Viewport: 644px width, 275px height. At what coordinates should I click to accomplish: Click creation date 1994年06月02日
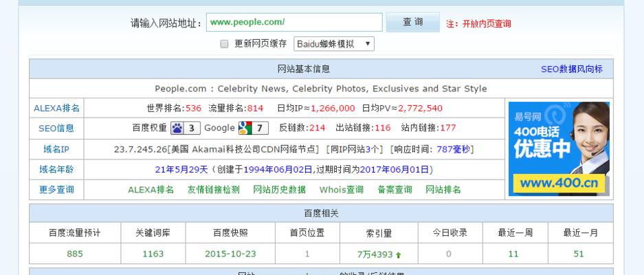tap(278, 169)
